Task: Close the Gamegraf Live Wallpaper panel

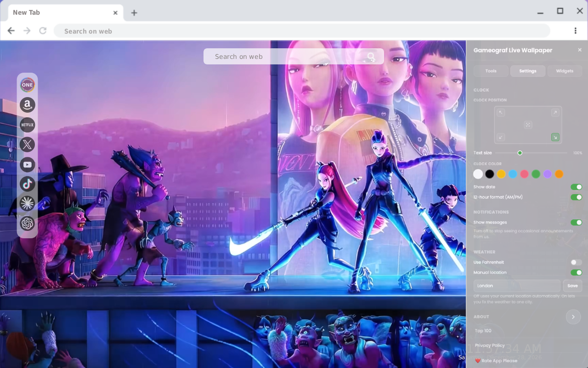Action: pos(580,50)
